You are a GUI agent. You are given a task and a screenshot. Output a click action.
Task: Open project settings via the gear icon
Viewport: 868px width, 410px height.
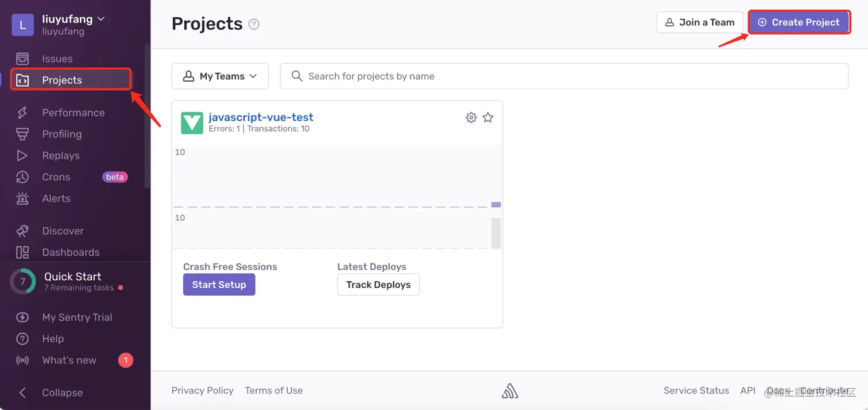[471, 117]
